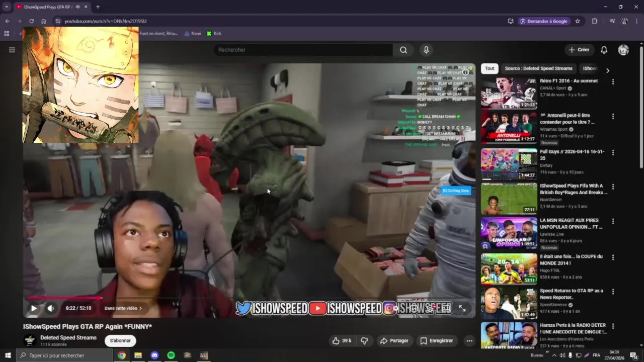Open Spotify from the Windows taskbar
Viewport: 644px width, 362px height.
coord(171,355)
